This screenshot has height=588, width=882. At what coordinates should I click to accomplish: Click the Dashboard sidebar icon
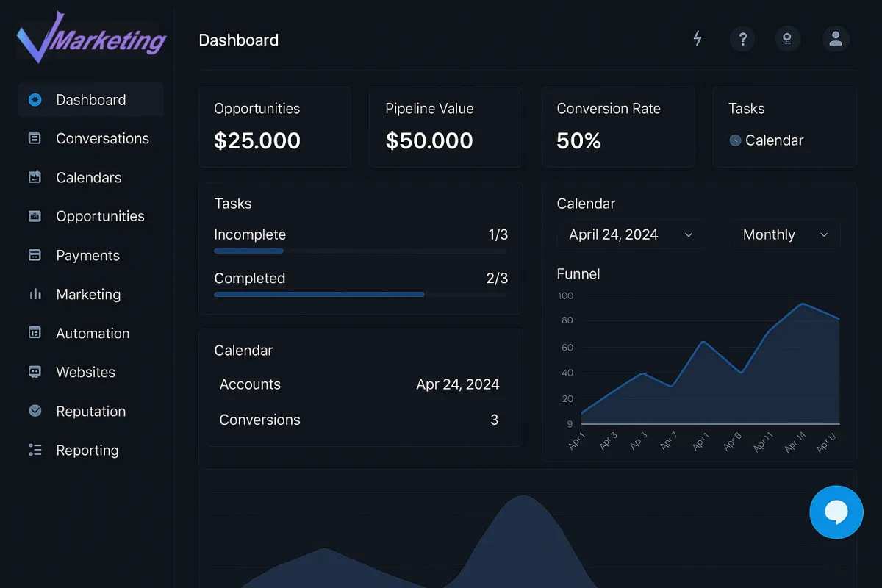(x=35, y=100)
